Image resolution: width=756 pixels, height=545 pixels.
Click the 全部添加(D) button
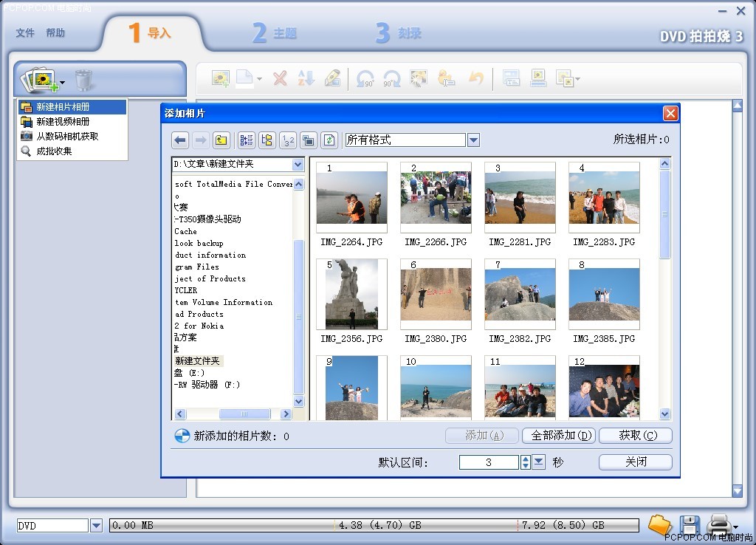click(560, 436)
